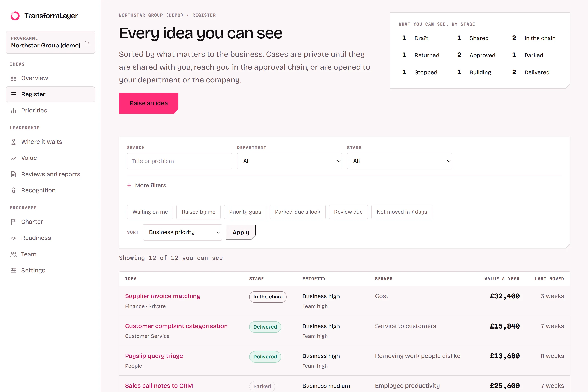Click the In the chain stage badge
The image size is (588, 392).
coord(268,297)
